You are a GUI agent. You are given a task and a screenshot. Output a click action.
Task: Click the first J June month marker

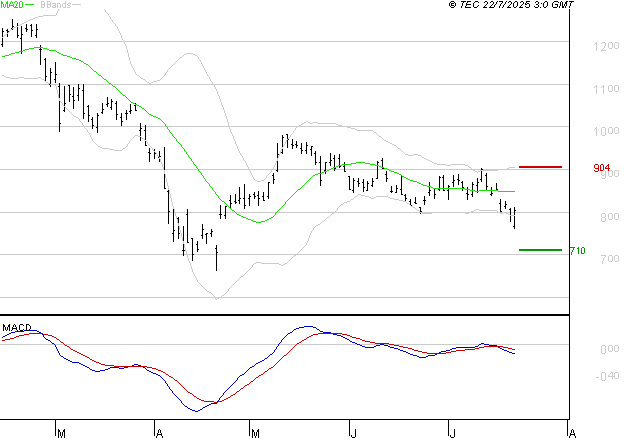click(353, 434)
